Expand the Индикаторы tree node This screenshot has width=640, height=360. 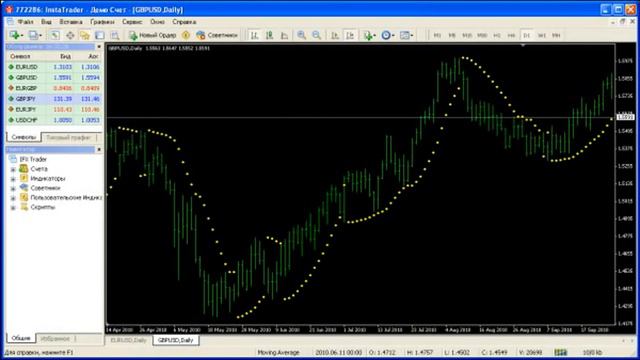tap(13, 179)
